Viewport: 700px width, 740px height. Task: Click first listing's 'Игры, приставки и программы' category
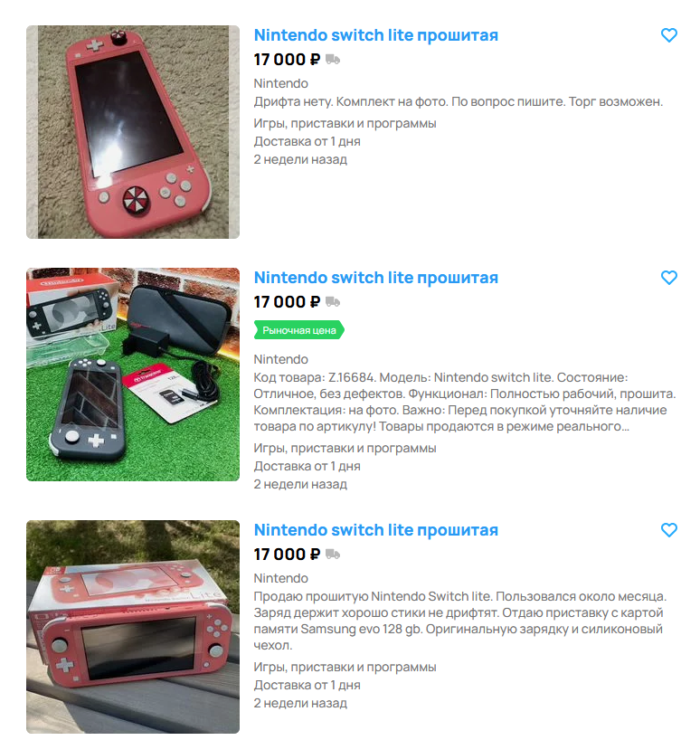[345, 124]
